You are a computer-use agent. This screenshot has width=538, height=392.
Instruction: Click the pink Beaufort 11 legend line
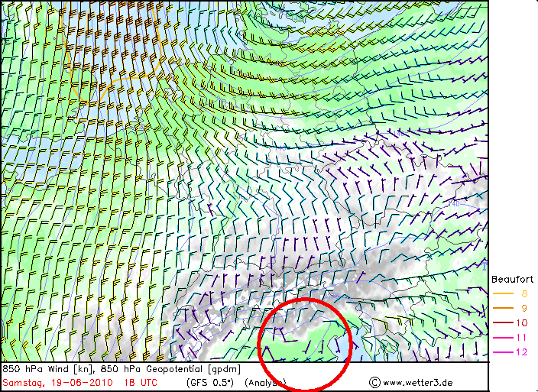pos(503,338)
